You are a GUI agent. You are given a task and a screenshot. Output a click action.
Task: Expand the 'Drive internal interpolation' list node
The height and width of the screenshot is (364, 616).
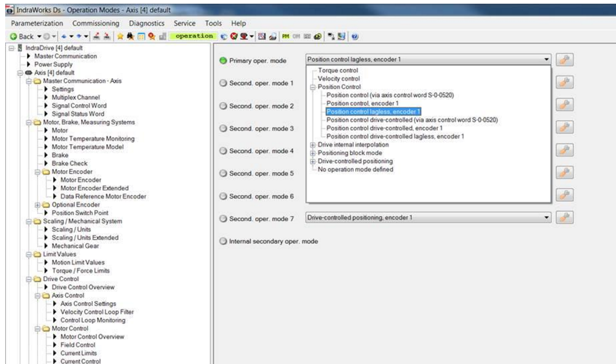click(313, 145)
